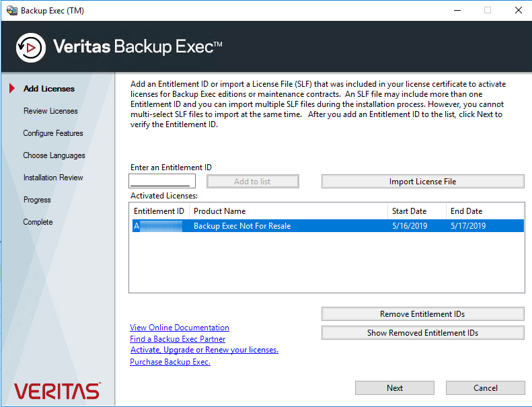Open the Review Licenses step
The height and width of the screenshot is (407, 532).
50,111
